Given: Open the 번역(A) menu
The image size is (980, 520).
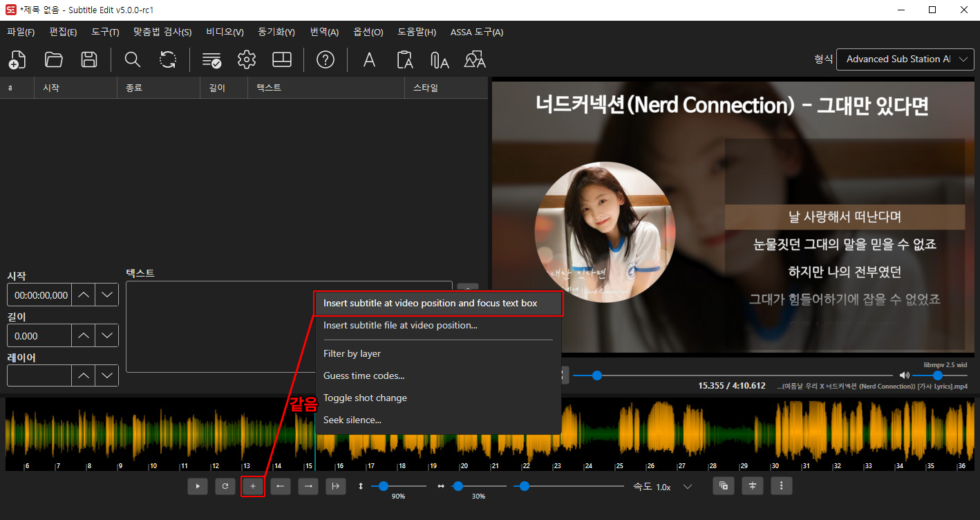Looking at the screenshot, I should [324, 32].
